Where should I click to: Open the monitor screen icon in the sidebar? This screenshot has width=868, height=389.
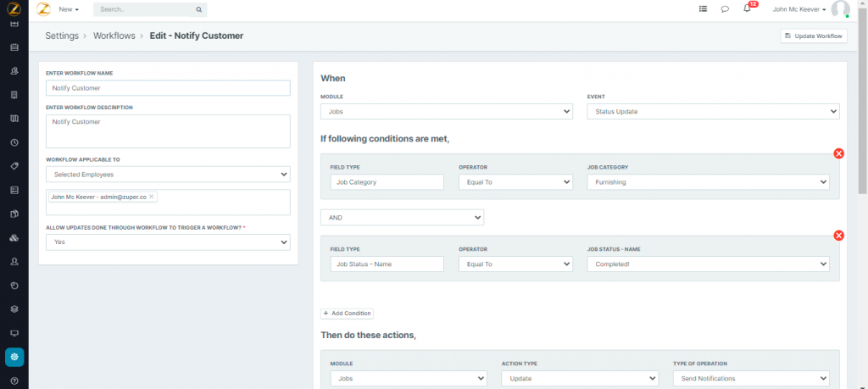[x=14, y=333]
